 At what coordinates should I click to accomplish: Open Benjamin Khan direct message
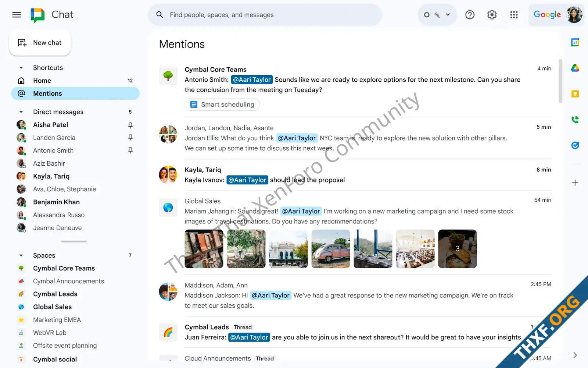point(75,202)
